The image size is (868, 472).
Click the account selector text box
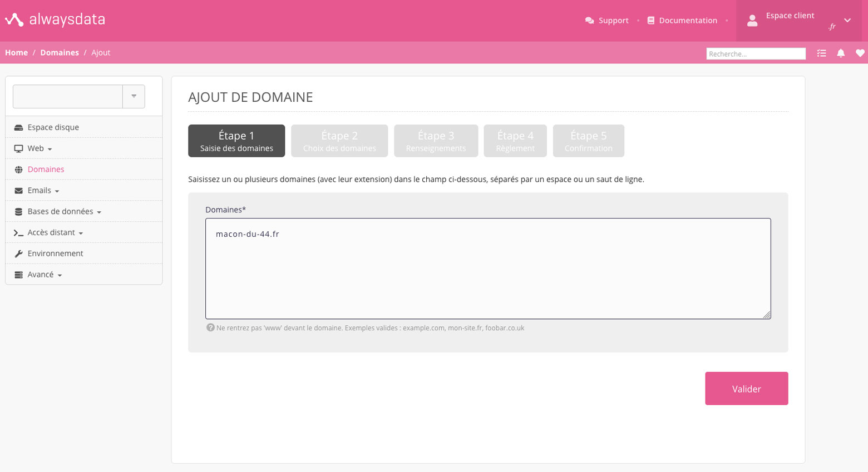pyautogui.click(x=68, y=96)
